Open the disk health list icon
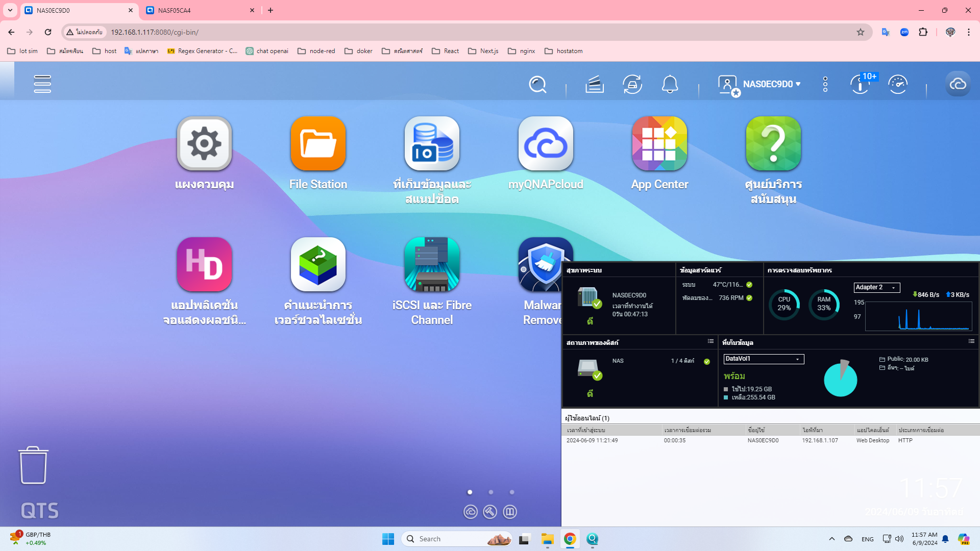 point(710,341)
